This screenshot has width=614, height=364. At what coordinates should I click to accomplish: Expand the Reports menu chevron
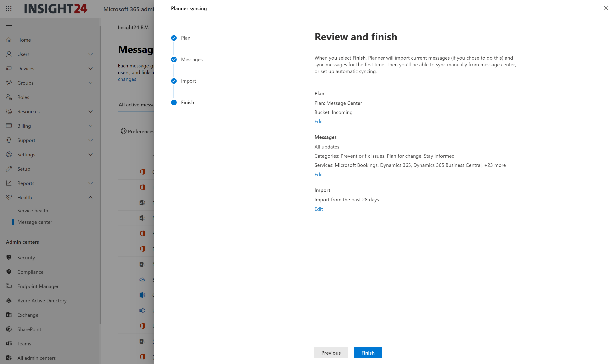91,183
